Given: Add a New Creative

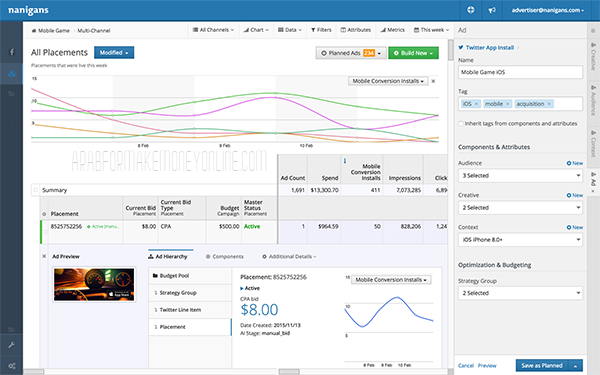Looking at the screenshot, I should [x=575, y=195].
